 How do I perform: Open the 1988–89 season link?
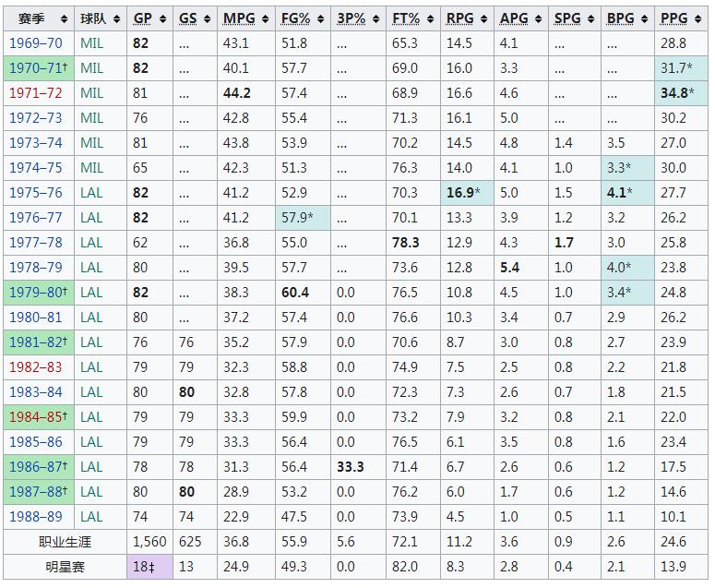[36, 517]
